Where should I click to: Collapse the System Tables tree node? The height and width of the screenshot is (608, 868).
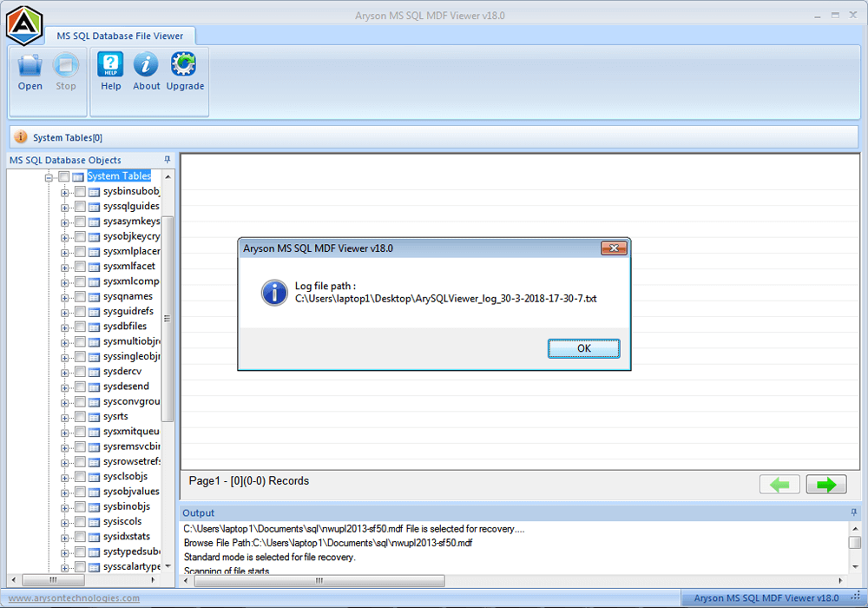coord(49,178)
